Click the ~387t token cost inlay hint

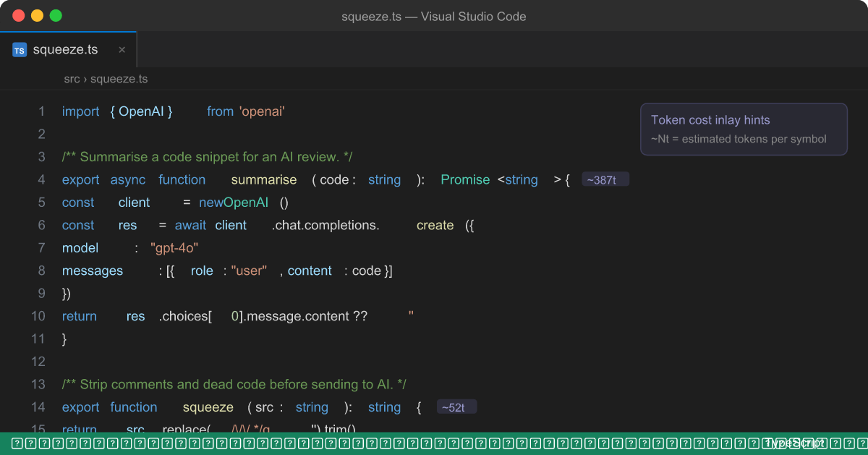point(605,179)
